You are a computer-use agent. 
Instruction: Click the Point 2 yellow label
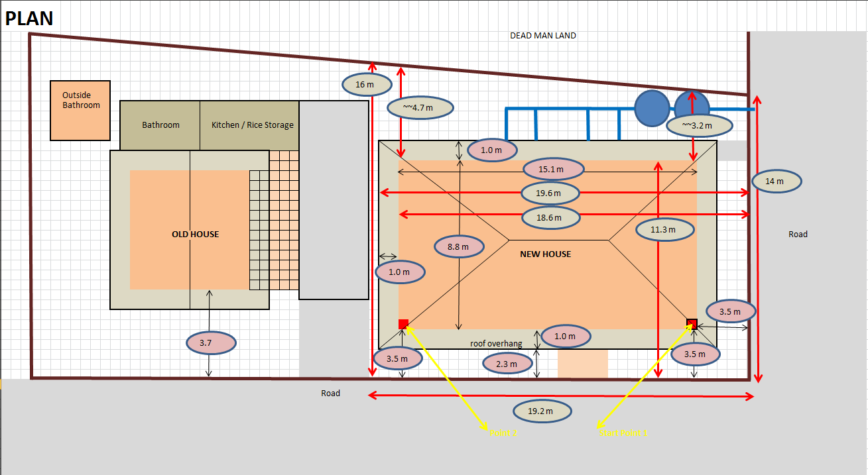point(503,433)
